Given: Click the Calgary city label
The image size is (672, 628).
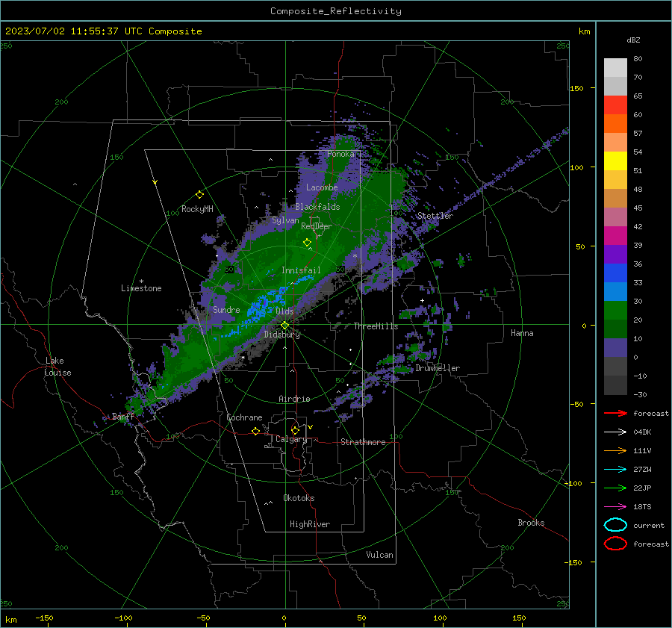Looking at the screenshot, I should point(291,439).
